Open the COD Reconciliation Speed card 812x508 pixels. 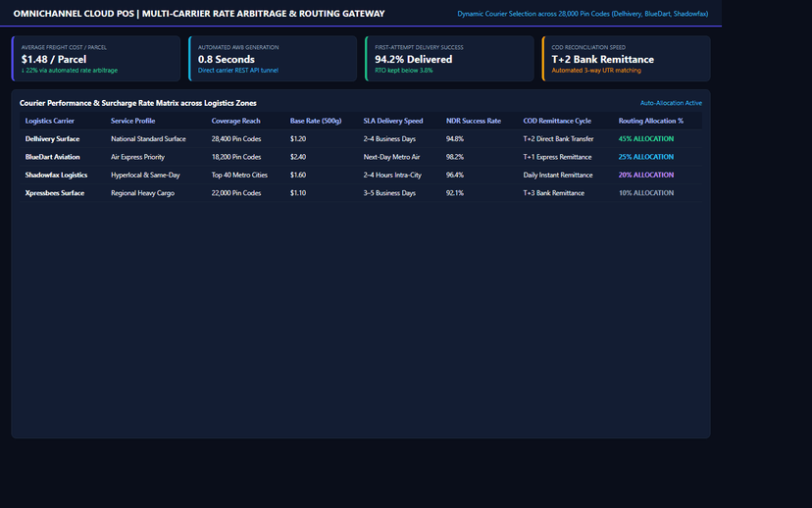(x=626, y=59)
